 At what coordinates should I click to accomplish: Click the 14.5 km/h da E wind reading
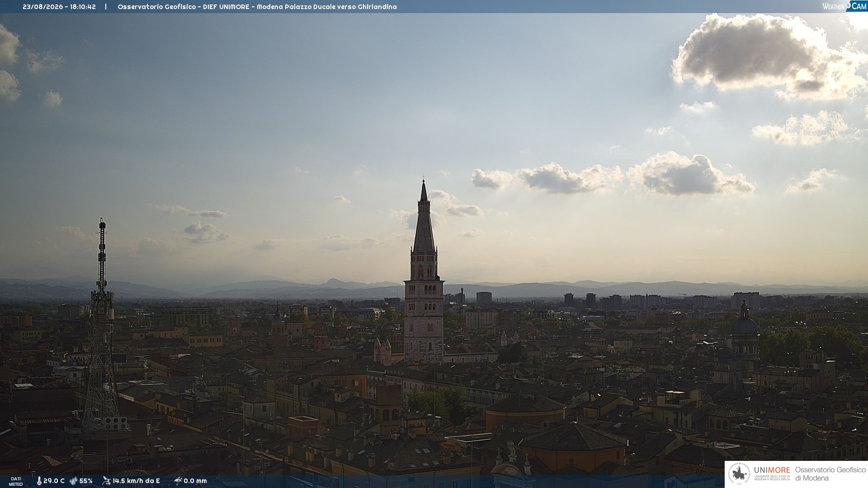coord(136,481)
